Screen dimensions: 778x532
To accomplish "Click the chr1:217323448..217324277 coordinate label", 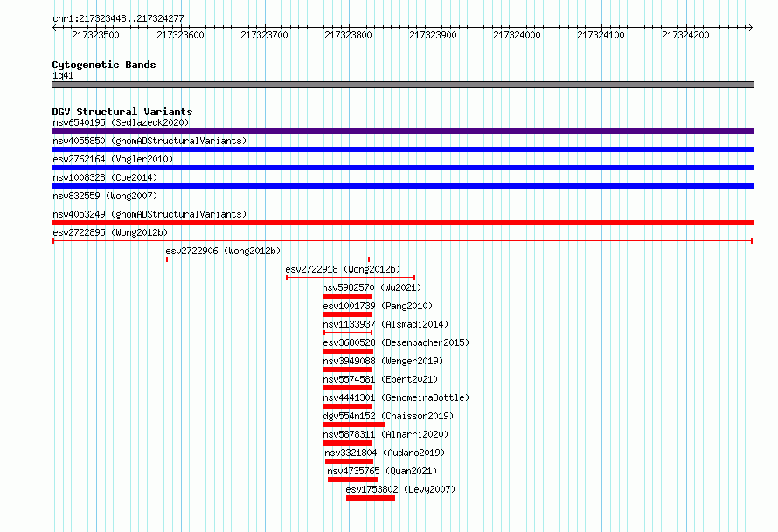I will (x=118, y=19).
